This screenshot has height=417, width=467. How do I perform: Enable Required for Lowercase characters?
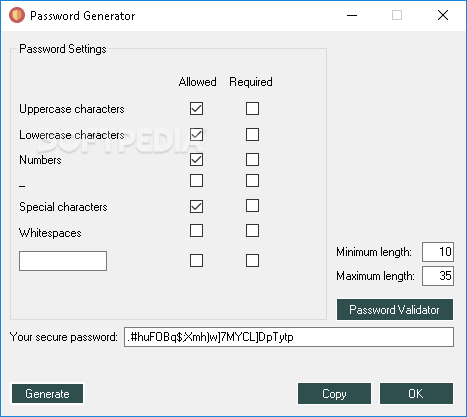[252, 134]
